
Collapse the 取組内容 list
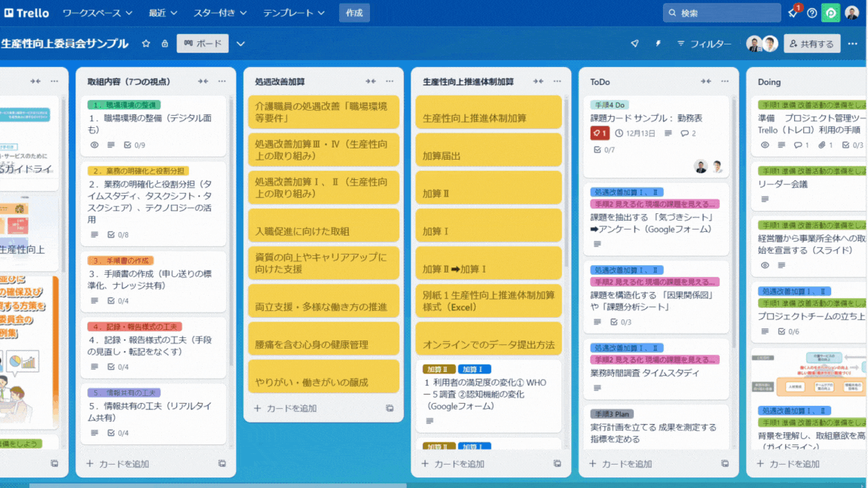pos(203,81)
